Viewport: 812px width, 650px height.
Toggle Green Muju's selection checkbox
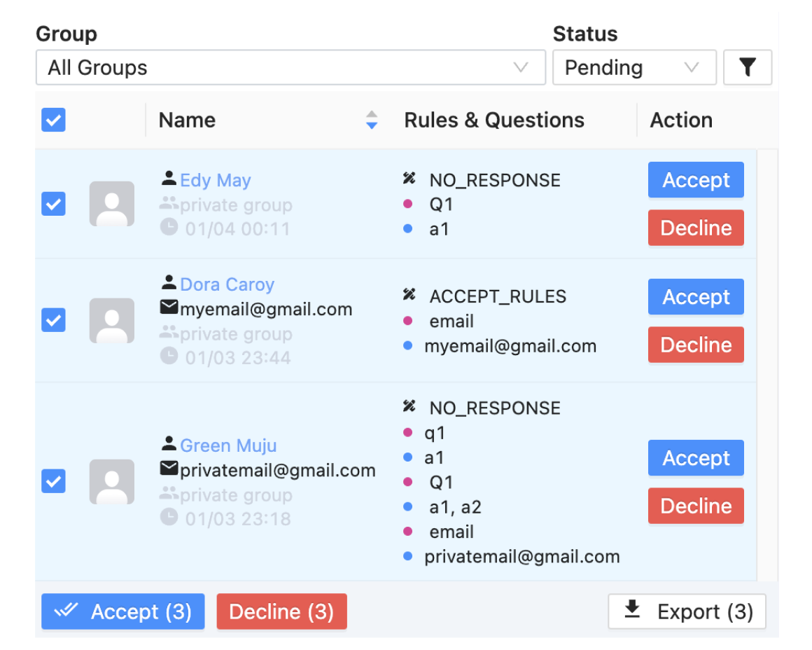pos(53,481)
